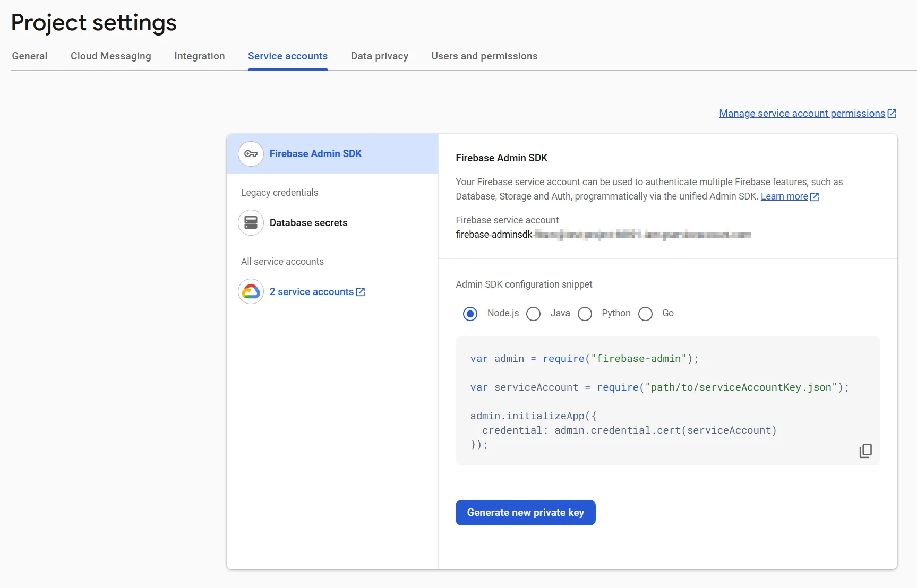The height and width of the screenshot is (588, 917).
Task: Click the Google Cloud logo icon
Action: tap(251, 292)
